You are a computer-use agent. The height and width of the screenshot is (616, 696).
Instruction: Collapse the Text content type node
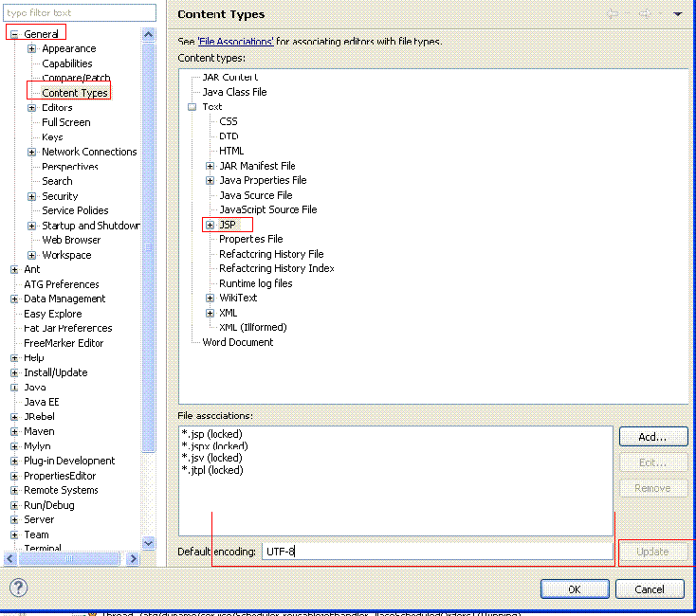192,107
